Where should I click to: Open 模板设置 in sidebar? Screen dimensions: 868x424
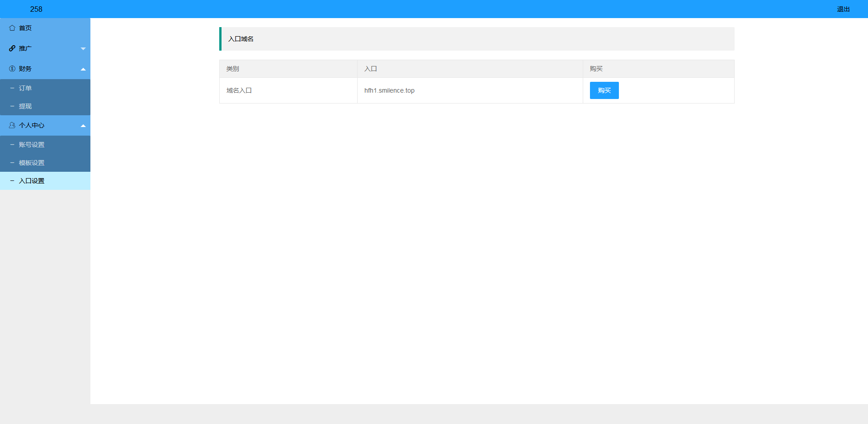(32, 163)
